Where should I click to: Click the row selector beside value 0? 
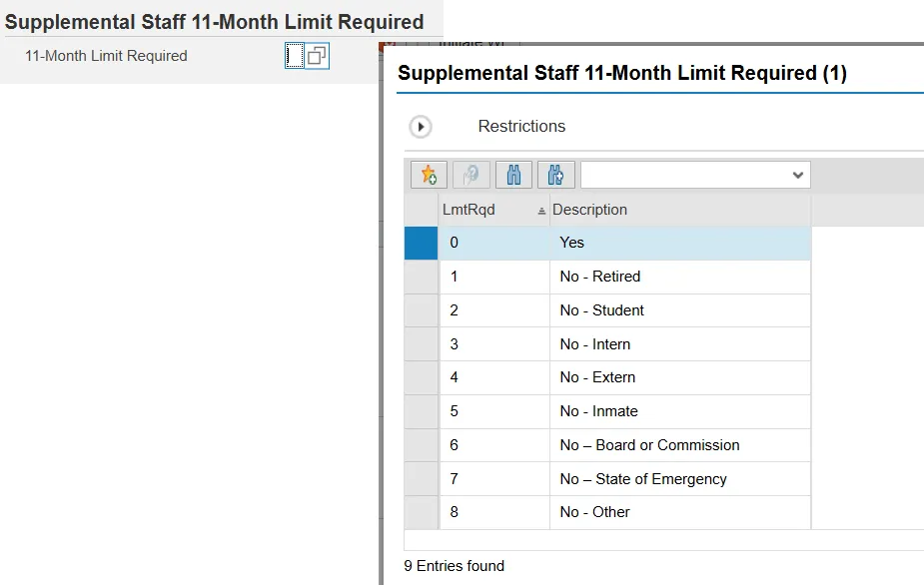point(421,243)
